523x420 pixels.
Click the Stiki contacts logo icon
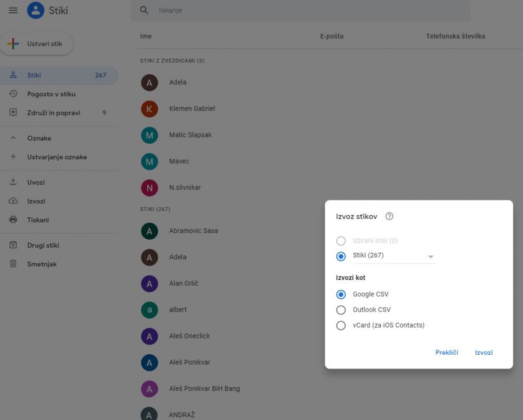click(x=36, y=10)
